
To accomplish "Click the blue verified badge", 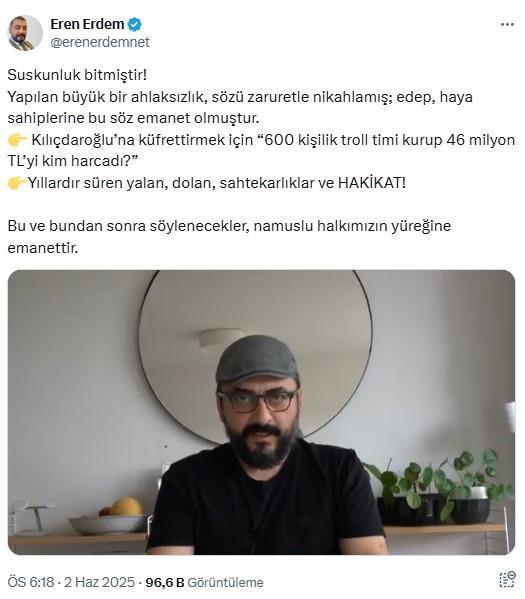I will tap(134, 24).
